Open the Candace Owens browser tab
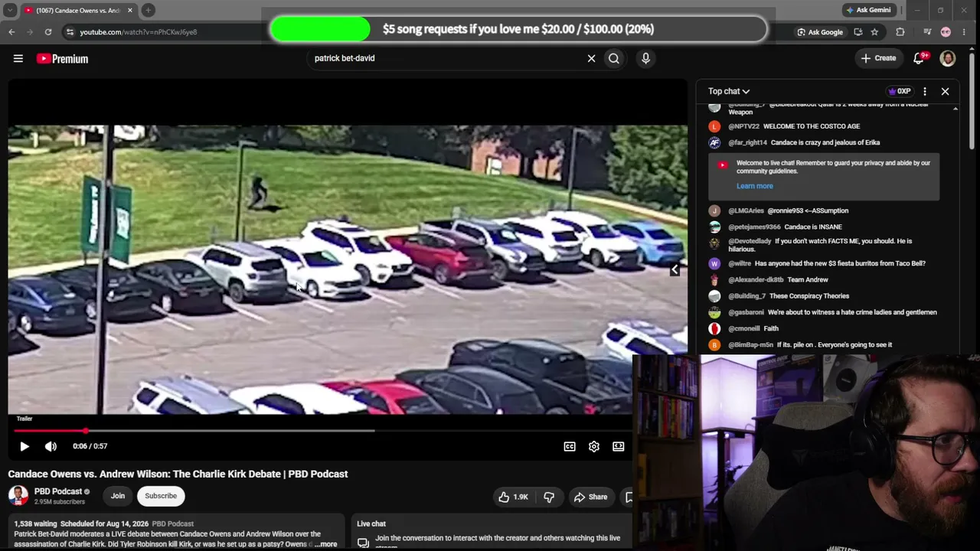Image resolution: width=980 pixels, height=551 pixels. pos(77,11)
